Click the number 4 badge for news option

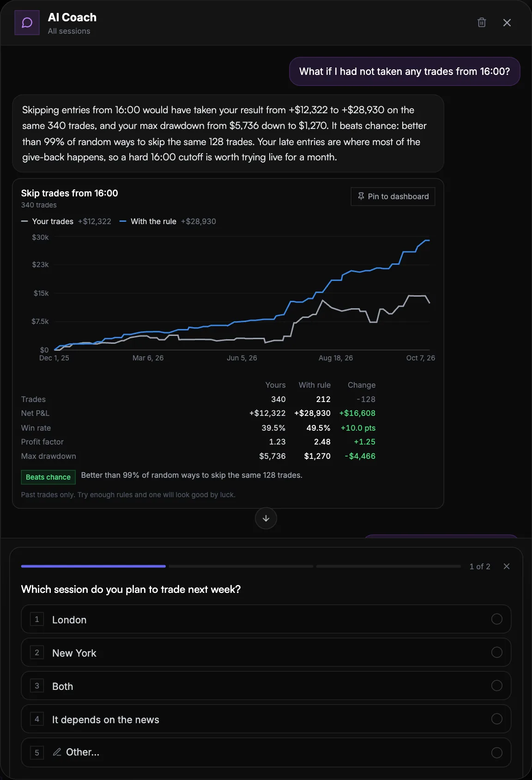tap(37, 719)
